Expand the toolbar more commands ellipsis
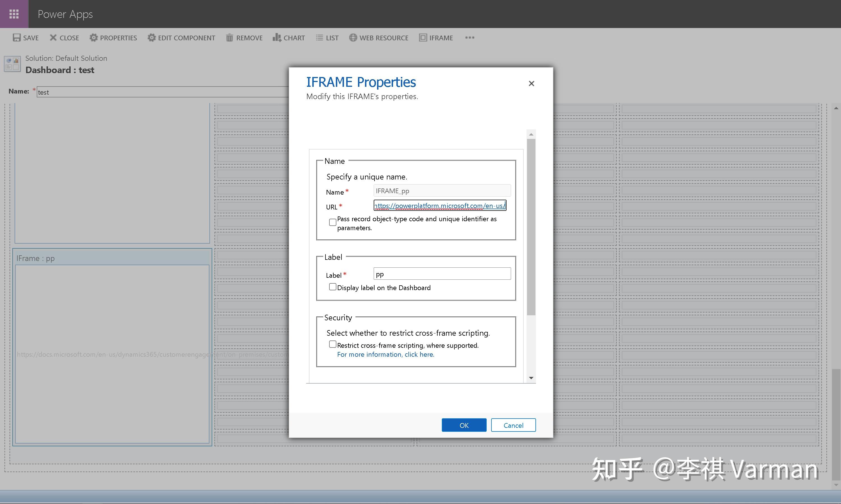The width and height of the screenshot is (841, 504). point(470,38)
